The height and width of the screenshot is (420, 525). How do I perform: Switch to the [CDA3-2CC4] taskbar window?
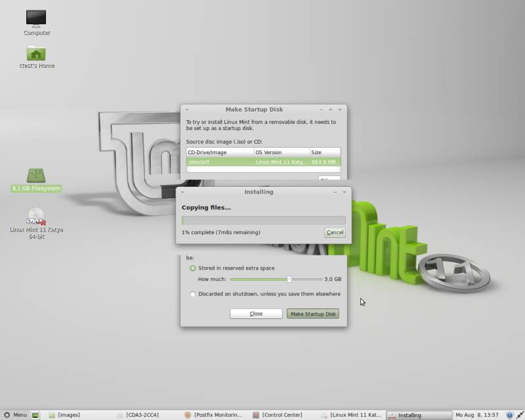(x=138, y=415)
